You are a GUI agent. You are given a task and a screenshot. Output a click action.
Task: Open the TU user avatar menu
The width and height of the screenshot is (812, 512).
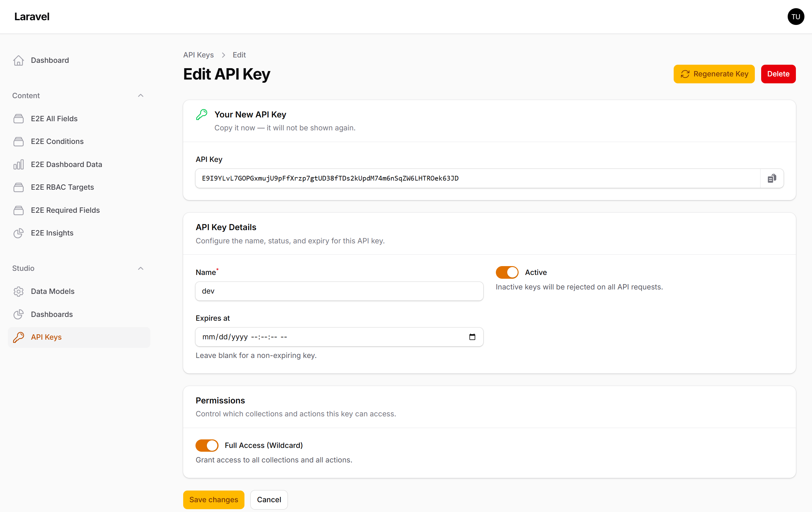click(795, 16)
